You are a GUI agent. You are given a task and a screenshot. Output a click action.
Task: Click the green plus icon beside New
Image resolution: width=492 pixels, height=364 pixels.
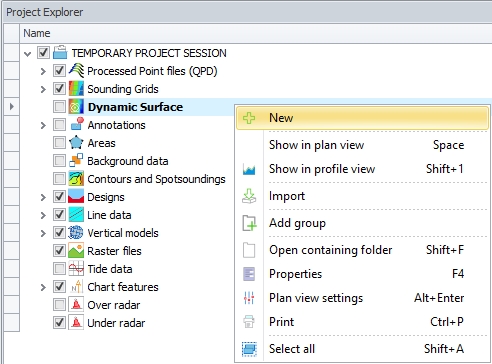pyautogui.click(x=249, y=118)
